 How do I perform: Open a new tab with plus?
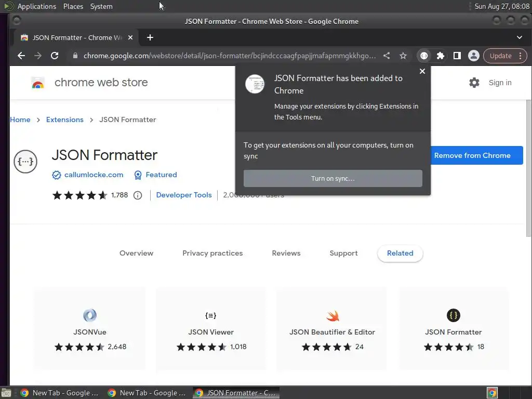[x=150, y=37]
